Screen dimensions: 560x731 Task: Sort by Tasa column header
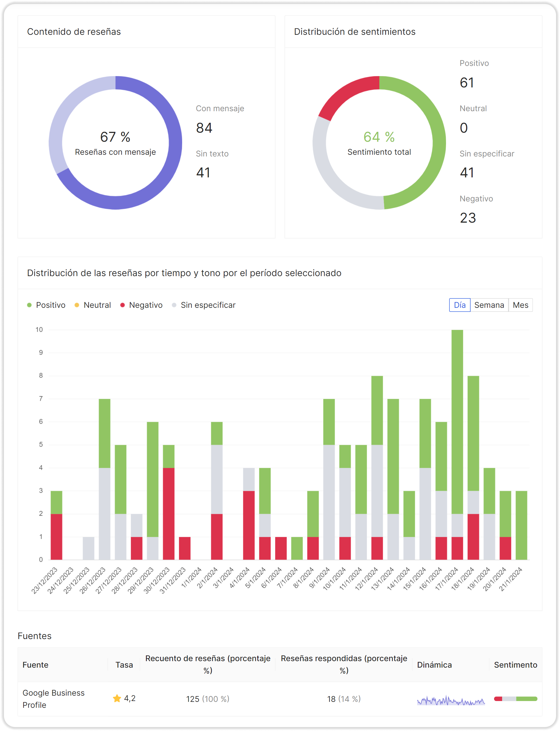click(x=124, y=665)
